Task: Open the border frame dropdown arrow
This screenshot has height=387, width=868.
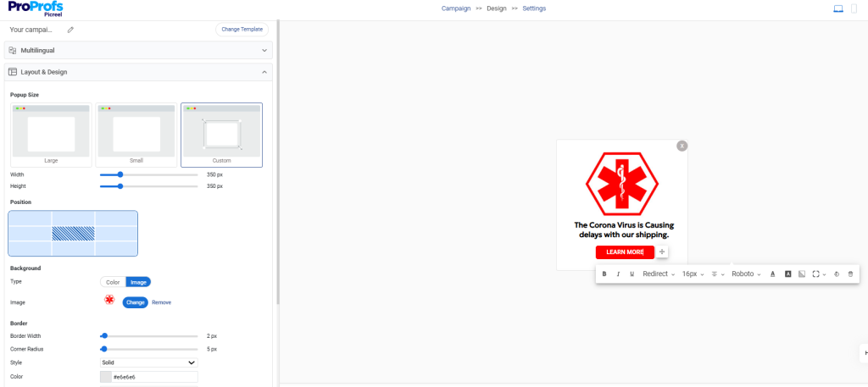Action: (x=824, y=274)
